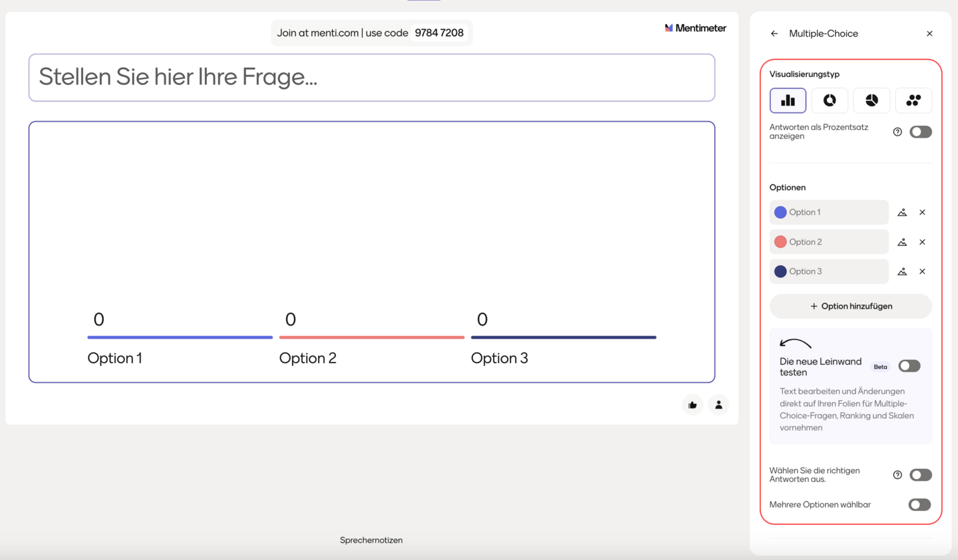Screen dimensions: 958x560
Task: Enable choosing the correct answers
Action: (x=921, y=475)
